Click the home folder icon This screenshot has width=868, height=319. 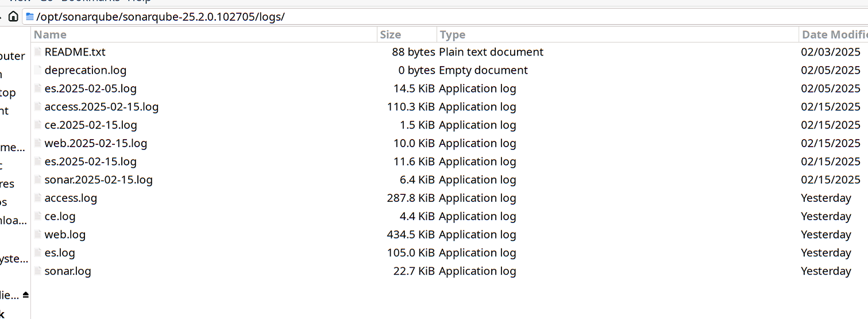13,16
